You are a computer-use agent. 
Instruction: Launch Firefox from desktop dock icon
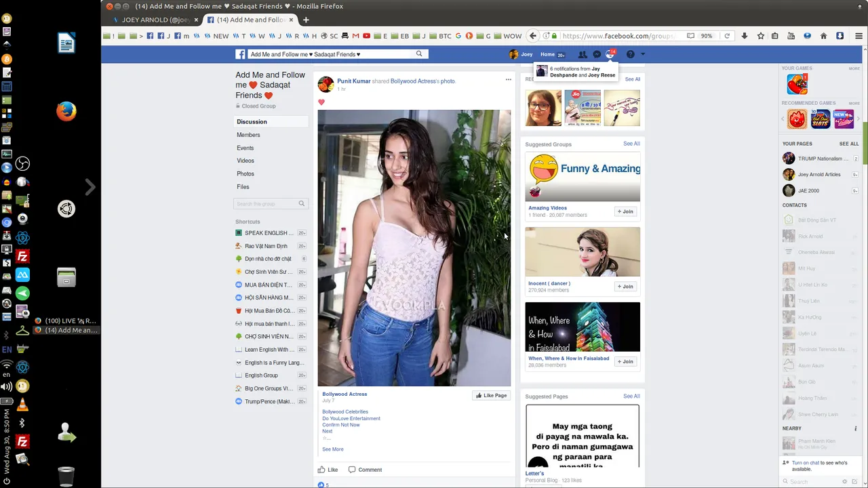66,112
